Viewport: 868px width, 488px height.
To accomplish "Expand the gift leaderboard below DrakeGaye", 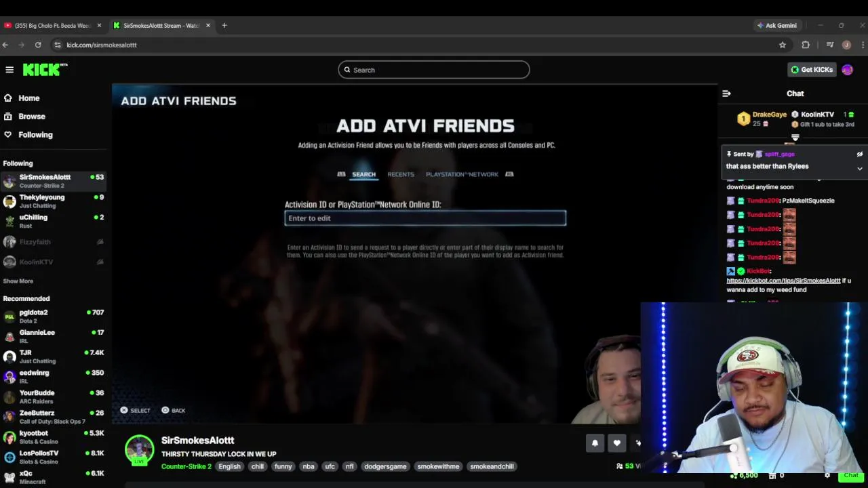I will 795,138.
